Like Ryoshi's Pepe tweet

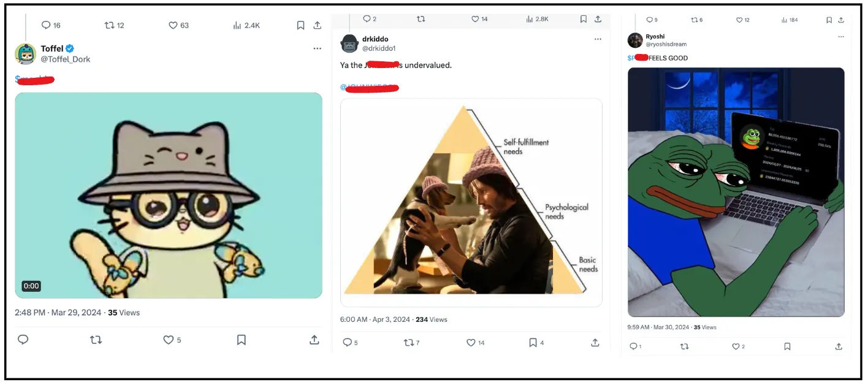point(736,346)
